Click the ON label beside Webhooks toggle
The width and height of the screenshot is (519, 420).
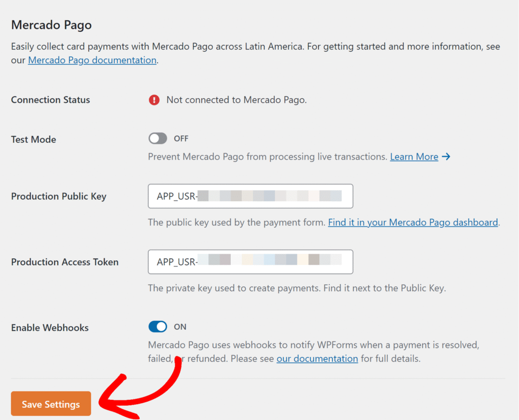[x=180, y=327]
